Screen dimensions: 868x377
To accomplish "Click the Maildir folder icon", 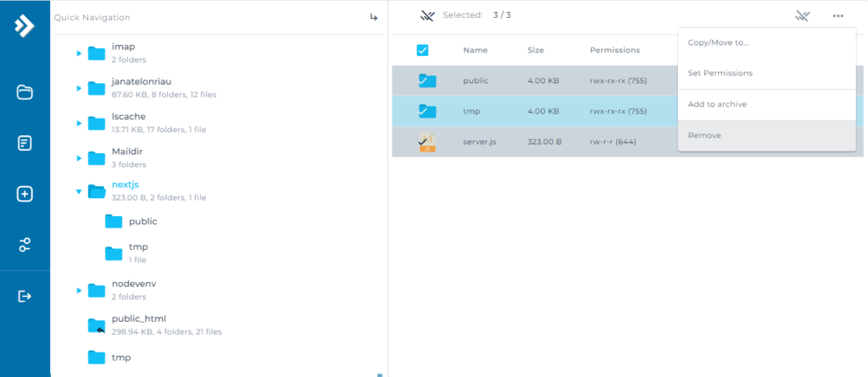I will 97,158.
